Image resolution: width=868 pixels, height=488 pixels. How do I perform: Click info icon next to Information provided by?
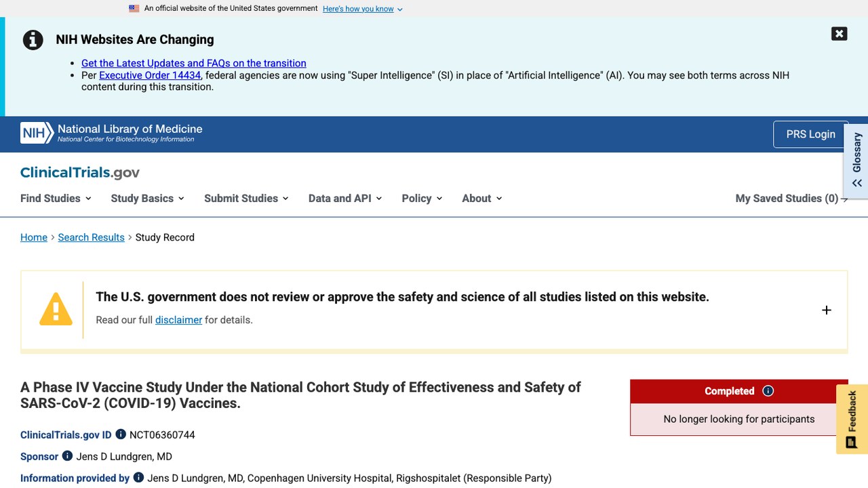coord(138,478)
